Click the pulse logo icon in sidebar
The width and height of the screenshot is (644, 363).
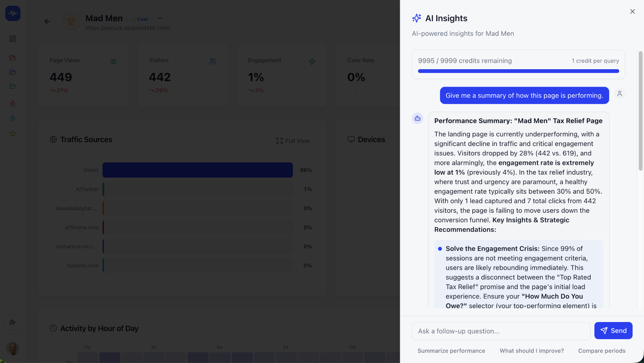pyautogui.click(x=13, y=13)
